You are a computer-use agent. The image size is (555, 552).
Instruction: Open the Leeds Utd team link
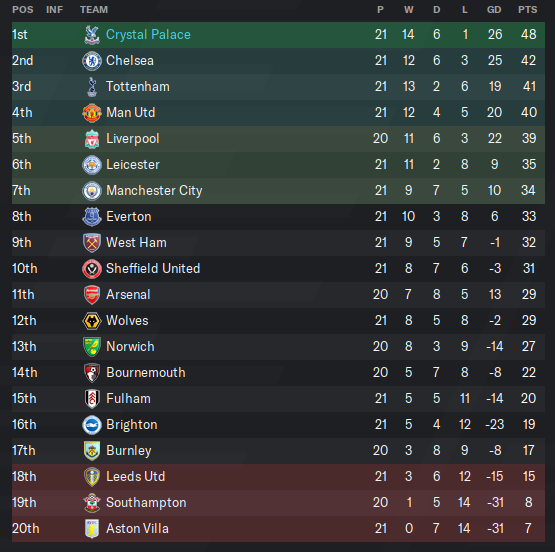pos(136,477)
